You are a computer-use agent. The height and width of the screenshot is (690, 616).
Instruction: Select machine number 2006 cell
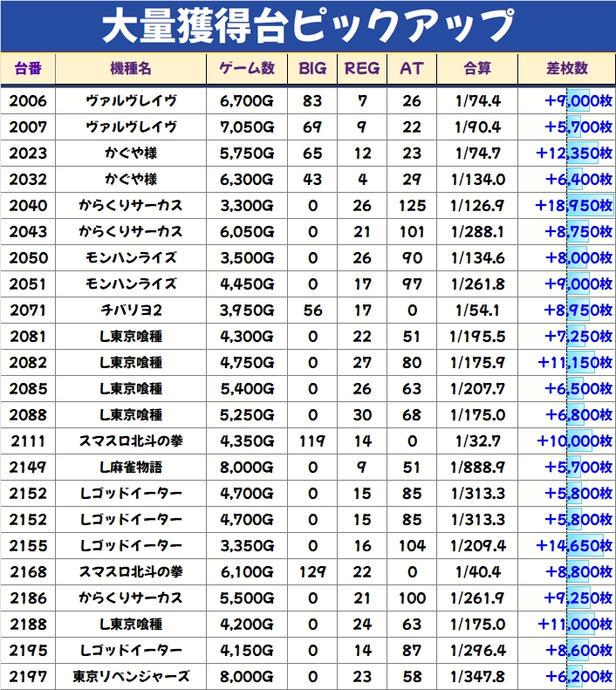point(28,101)
